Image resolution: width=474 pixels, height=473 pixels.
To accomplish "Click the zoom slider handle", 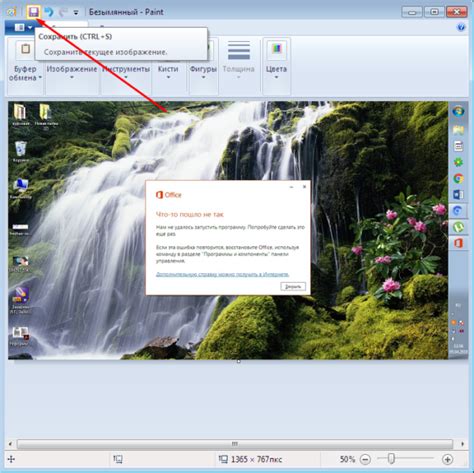I will click(391, 459).
